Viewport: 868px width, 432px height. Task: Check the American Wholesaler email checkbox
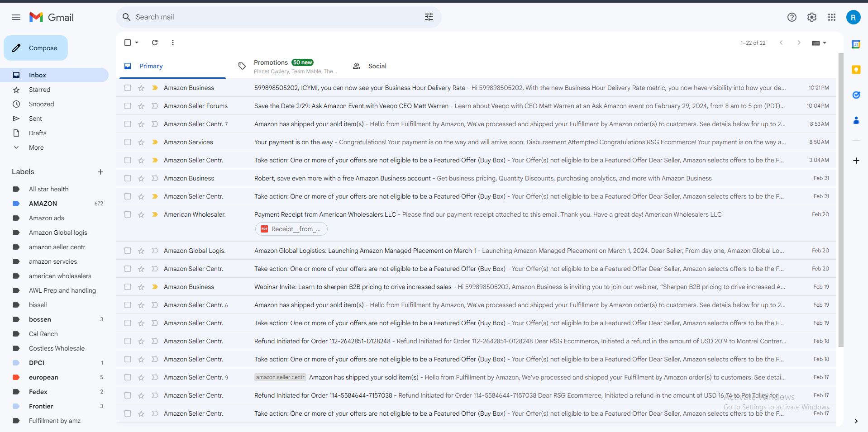tap(128, 214)
